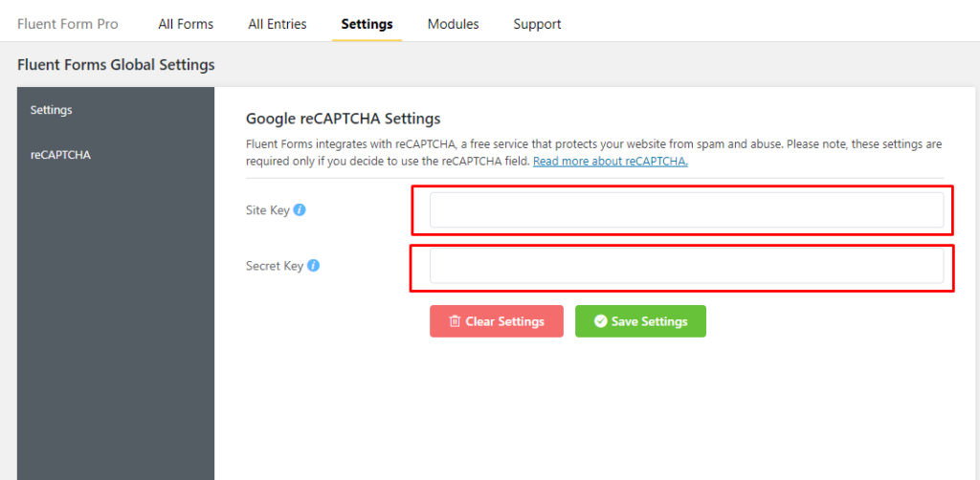This screenshot has height=480, width=980.
Task: Click the Secret Key info icon
Action: (x=314, y=265)
